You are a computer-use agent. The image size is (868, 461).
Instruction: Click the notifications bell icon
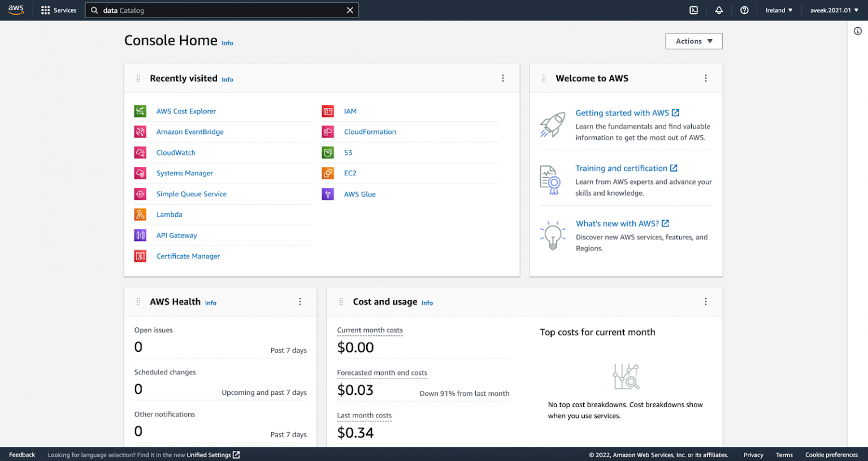point(719,10)
